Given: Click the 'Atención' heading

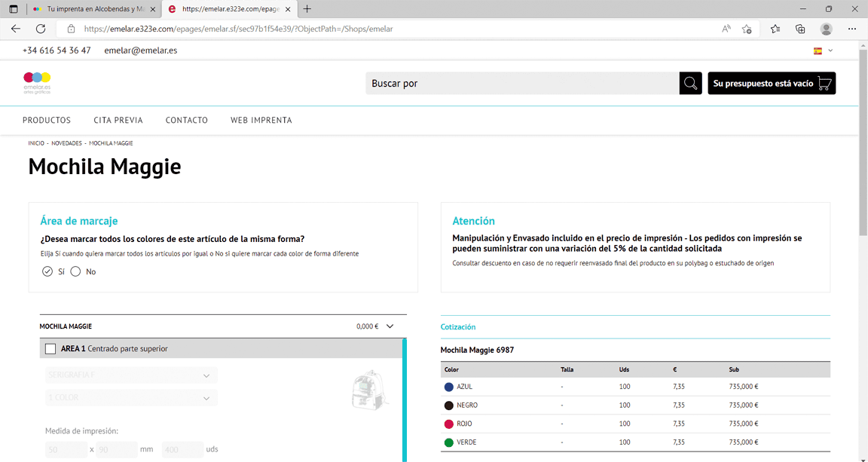Looking at the screenshot, I should (473, 221).
